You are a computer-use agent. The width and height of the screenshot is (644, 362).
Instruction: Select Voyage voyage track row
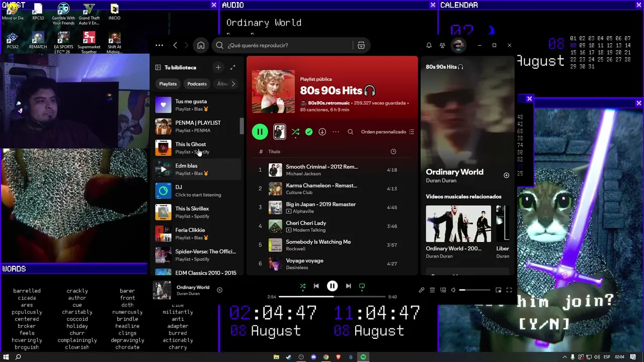(x=332, y=264)
